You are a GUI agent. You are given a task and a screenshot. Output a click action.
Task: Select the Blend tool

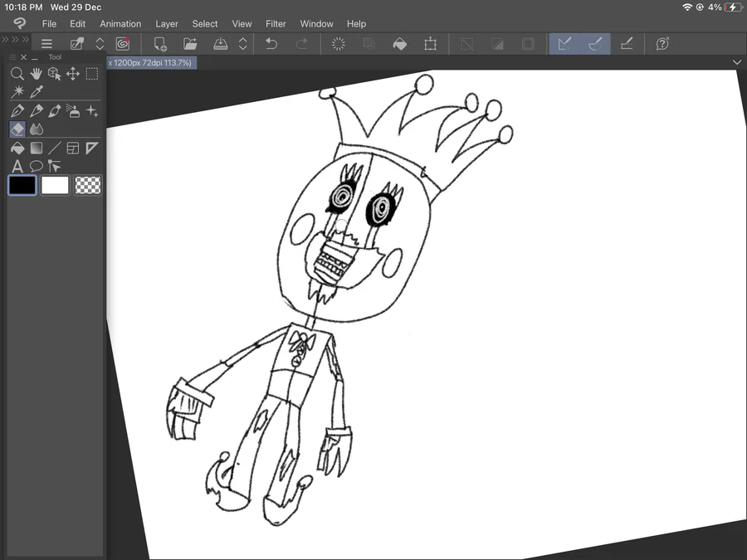pyautogui.click(x=37, y=129)
